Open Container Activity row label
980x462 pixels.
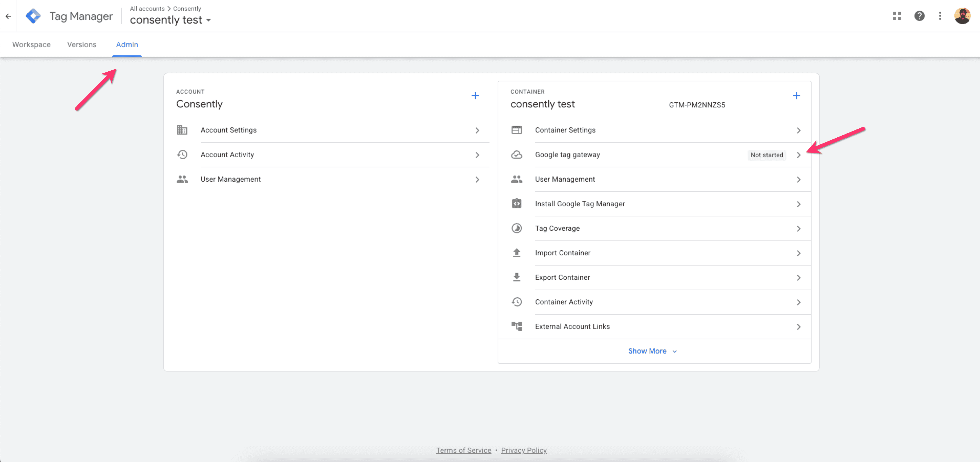(x=564, y=302)
